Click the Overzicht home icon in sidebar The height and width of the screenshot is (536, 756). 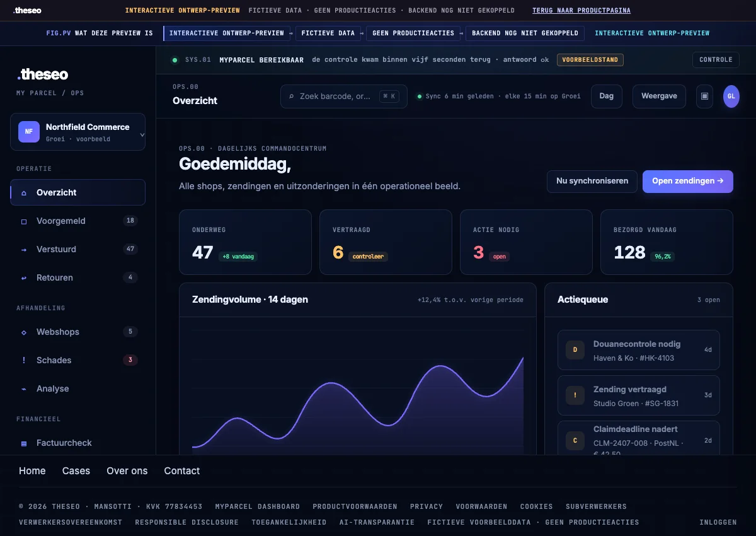pyautogui.click(x=24, y=193)
